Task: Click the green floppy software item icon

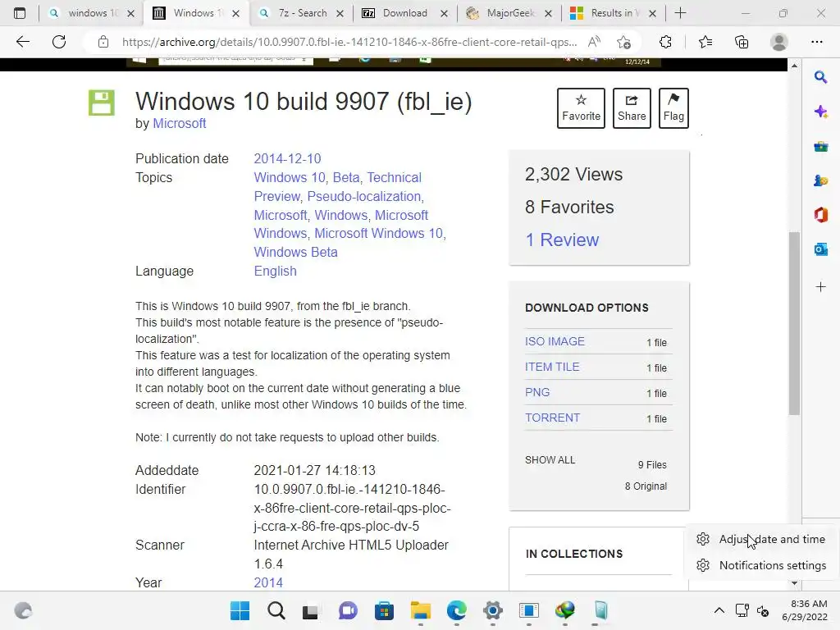Action: pyautogui.click(x=101, y=103)
